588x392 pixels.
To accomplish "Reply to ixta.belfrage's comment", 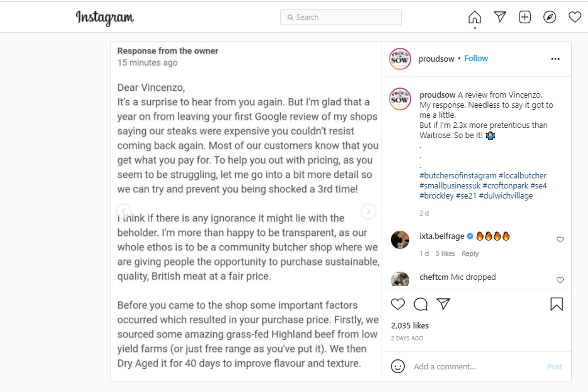I will point(470,253).
